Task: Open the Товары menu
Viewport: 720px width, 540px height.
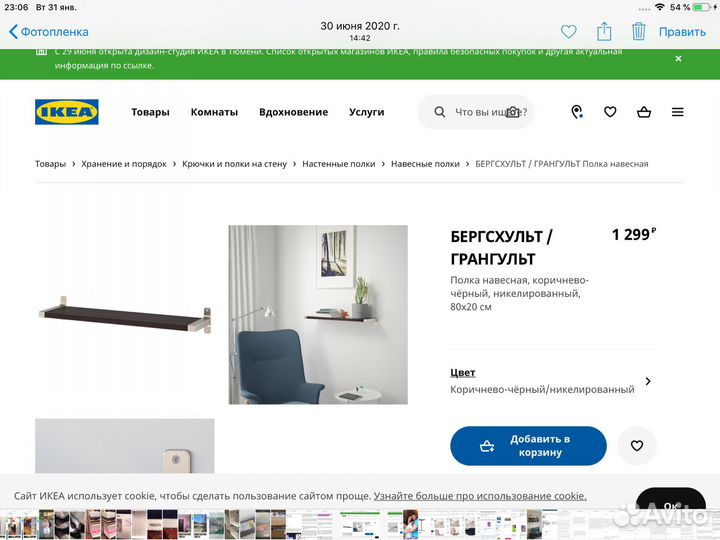Action: pyautogui.click(x=150, y=112)
